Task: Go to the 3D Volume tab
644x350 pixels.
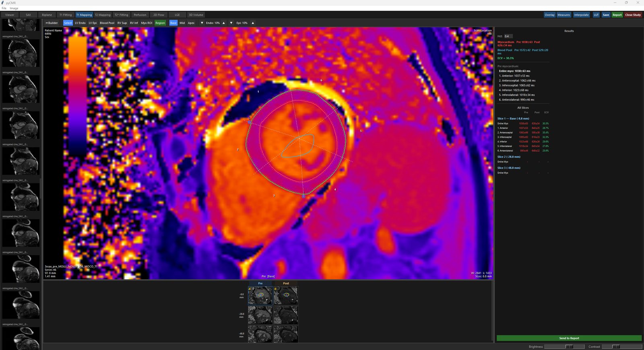Action: pyautogui.click(x=196, y=15)
